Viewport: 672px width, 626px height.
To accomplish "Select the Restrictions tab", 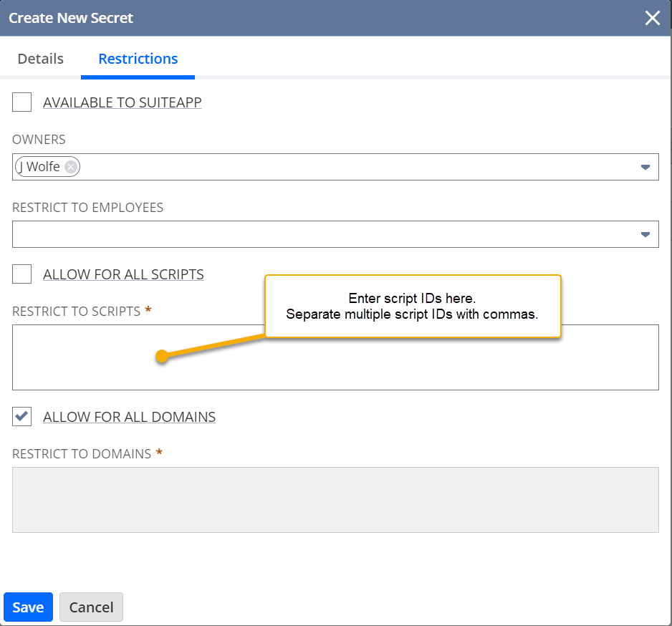I will (138, 59).
